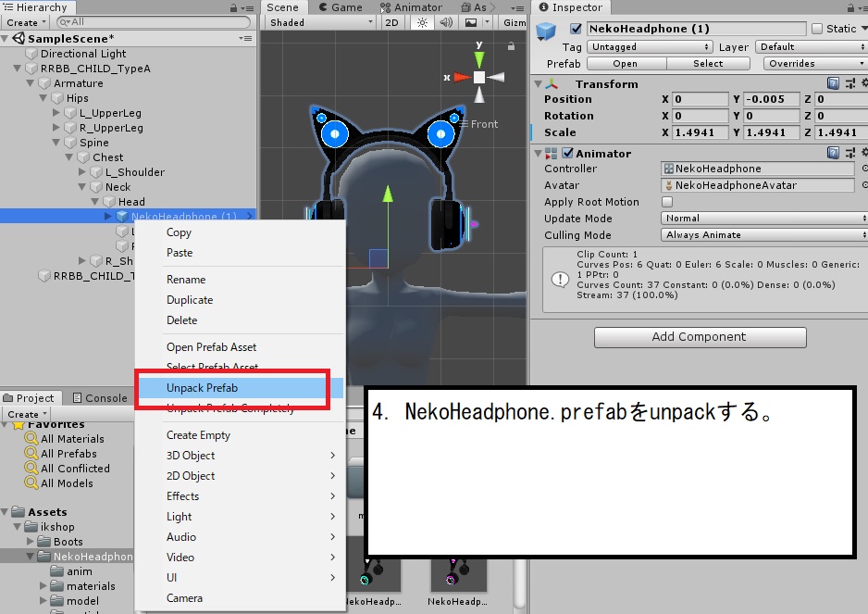Click the Scene view lock icon

511,46
